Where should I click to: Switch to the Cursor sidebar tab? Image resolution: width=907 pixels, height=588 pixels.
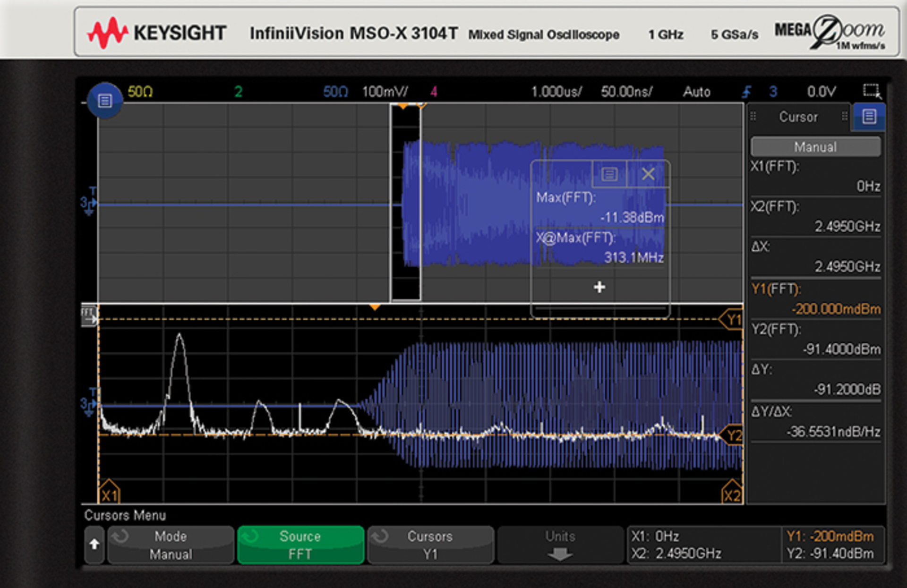point(798,117)
